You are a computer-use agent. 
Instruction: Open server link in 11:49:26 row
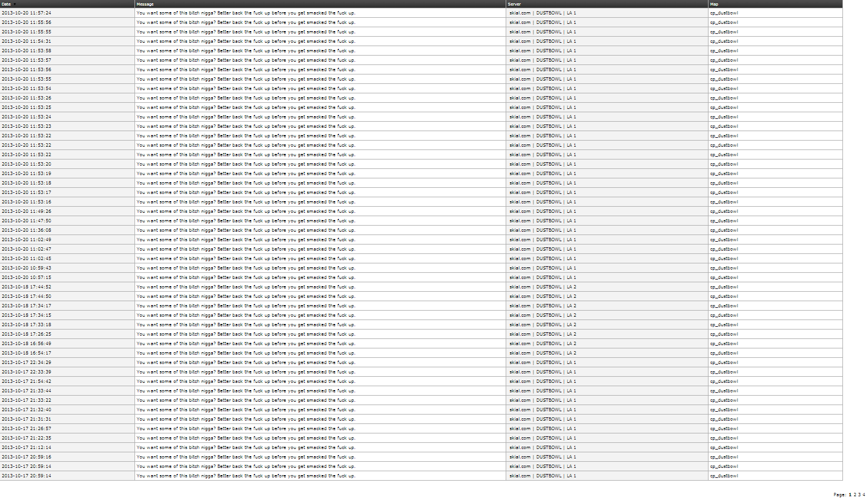542,211
